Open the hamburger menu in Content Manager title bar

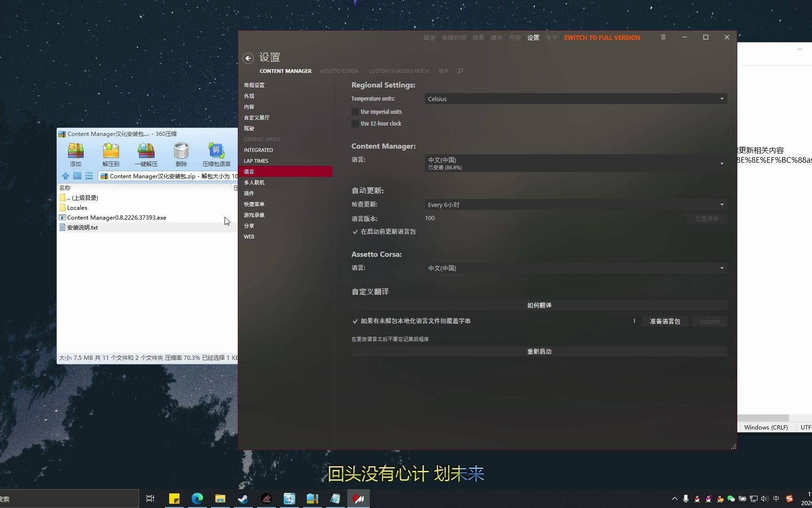(663, 37)
